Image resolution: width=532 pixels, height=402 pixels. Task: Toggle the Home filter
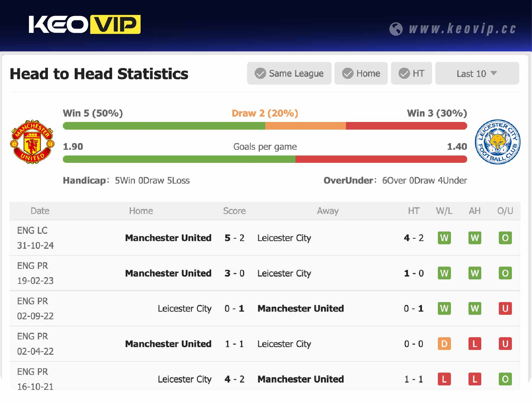[x=361, y=73]
